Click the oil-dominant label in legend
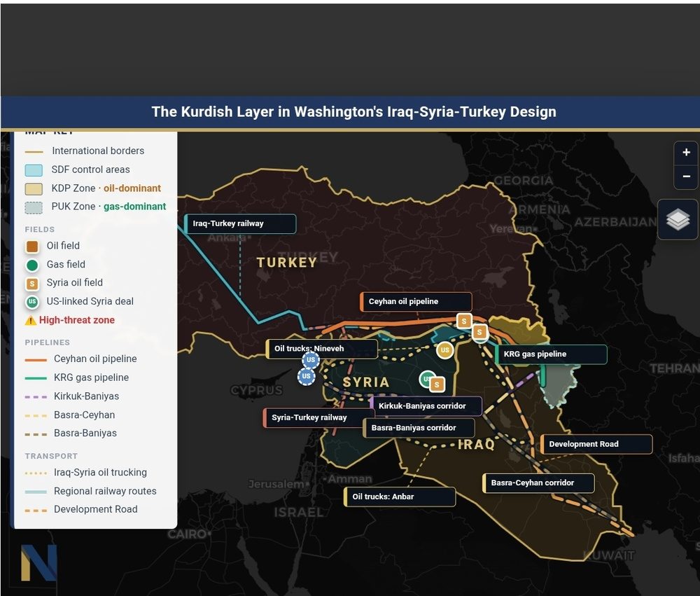Screen dimensions: 700x596 tap(132, 188)
